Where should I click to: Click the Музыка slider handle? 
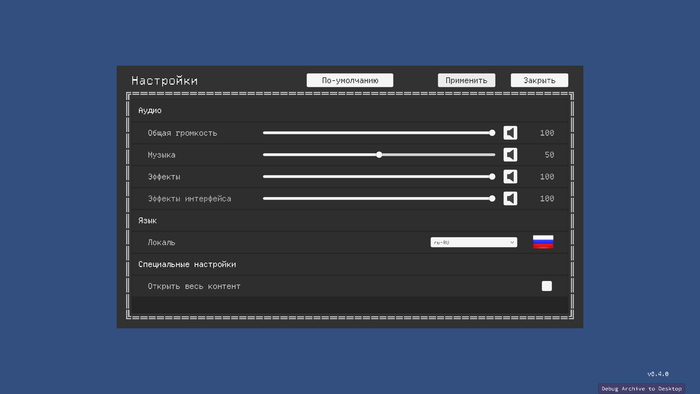[379, 155]
